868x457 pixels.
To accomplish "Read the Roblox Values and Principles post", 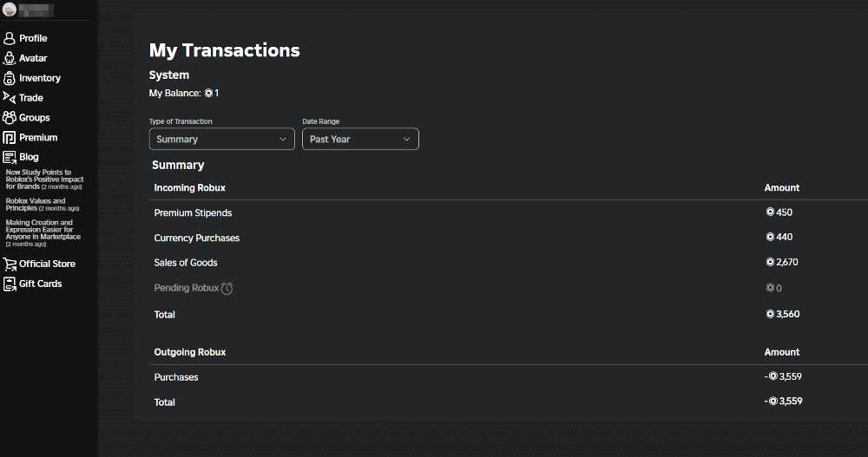I will 36,204.
